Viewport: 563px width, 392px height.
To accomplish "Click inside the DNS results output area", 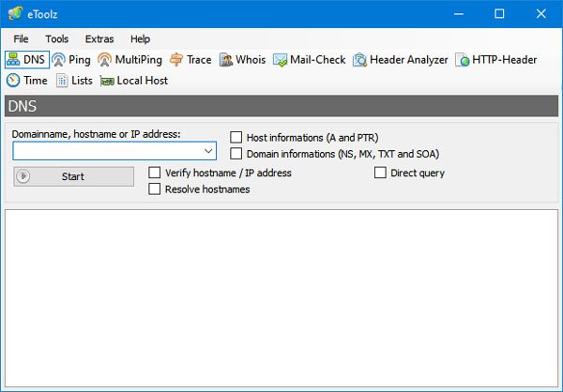I will [x=281, y=298].
